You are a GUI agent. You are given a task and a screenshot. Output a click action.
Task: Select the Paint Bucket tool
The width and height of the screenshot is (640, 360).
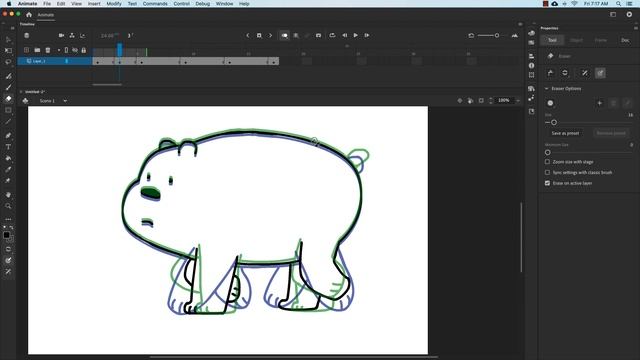pos(8,158)
